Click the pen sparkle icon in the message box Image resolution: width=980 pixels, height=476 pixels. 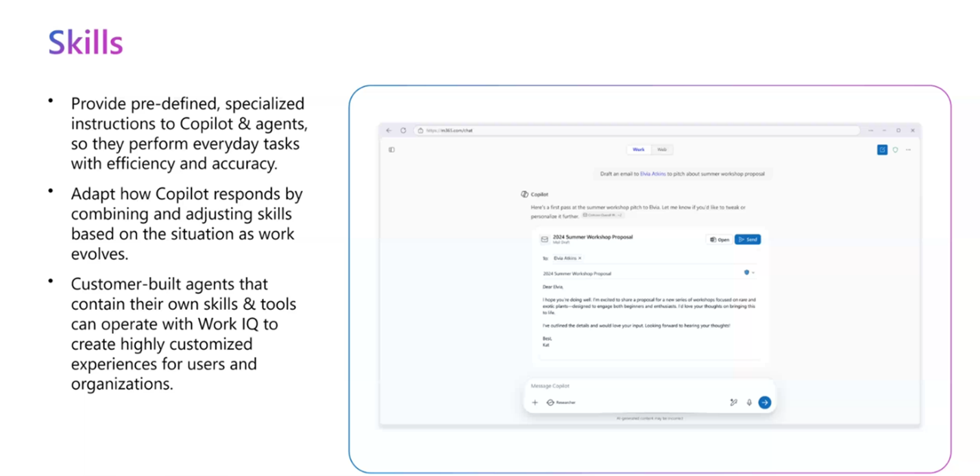[733, 403]
